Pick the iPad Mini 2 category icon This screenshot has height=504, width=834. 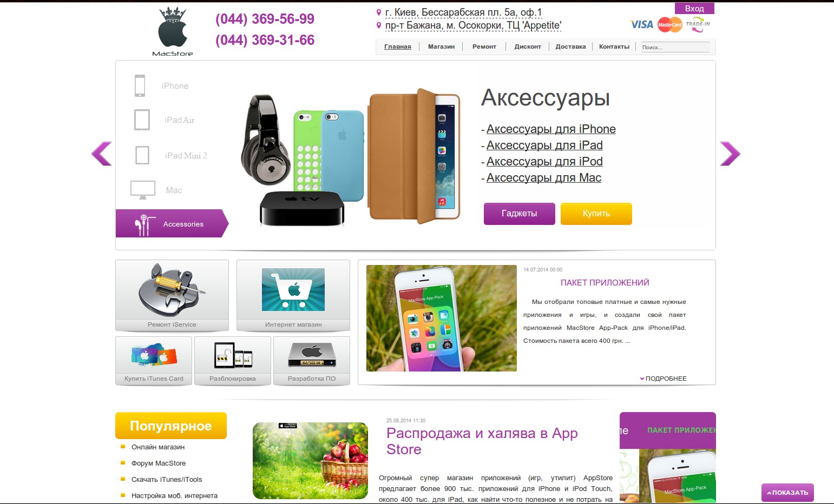pyautogui.click(x=142, y=155)
